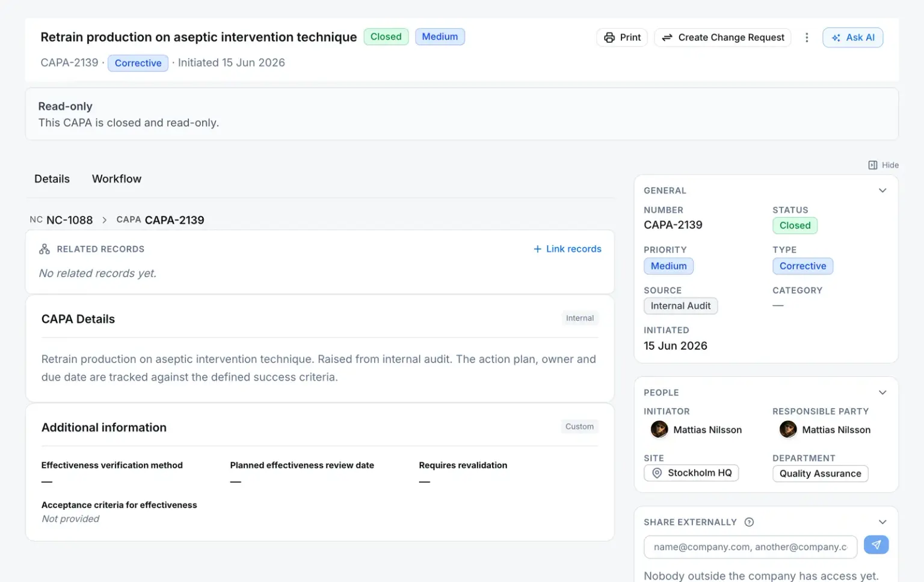The image size is (924, 582).
Task: Click the Responsible Party avatar
Action: [x=788, y=429]
